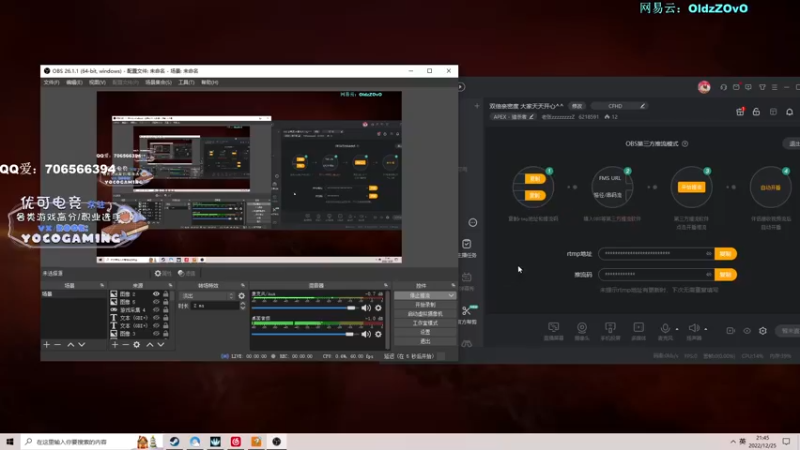Toggle visibility of game capture source 4
800x450 pixels.
click(x=156, y=310)
